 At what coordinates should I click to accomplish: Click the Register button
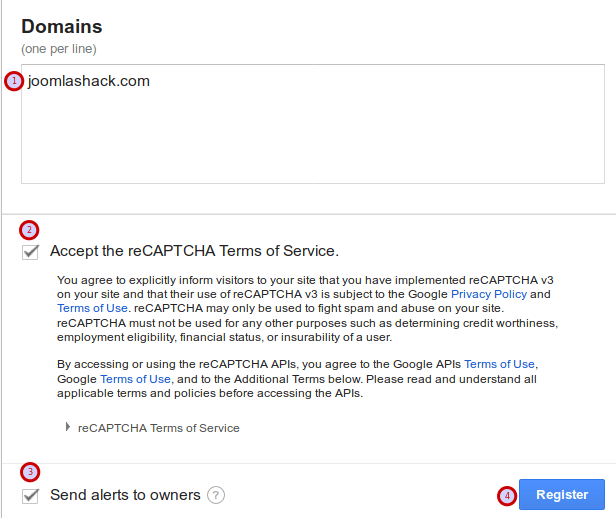click(562, 494)
